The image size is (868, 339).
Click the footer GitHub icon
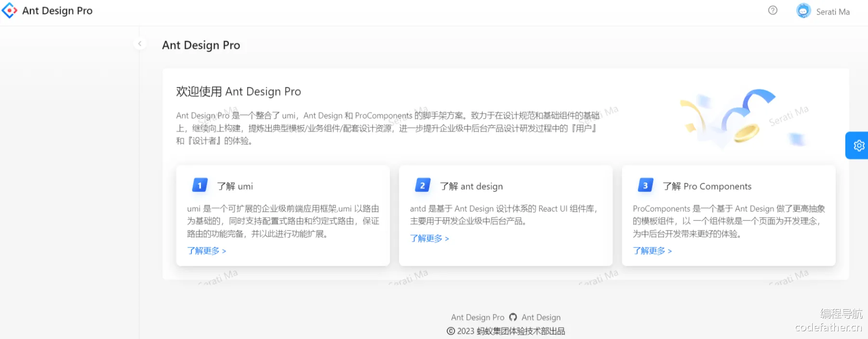pos(513,317)
